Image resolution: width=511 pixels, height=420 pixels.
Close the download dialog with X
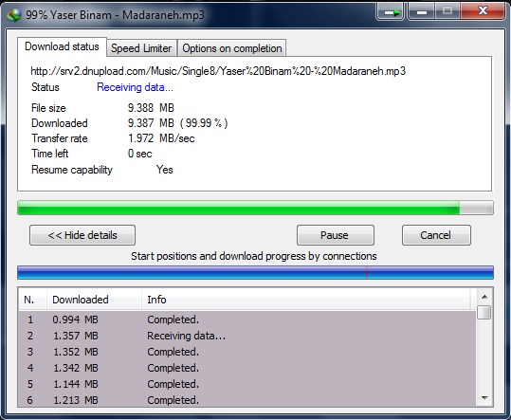coord(483,11)
